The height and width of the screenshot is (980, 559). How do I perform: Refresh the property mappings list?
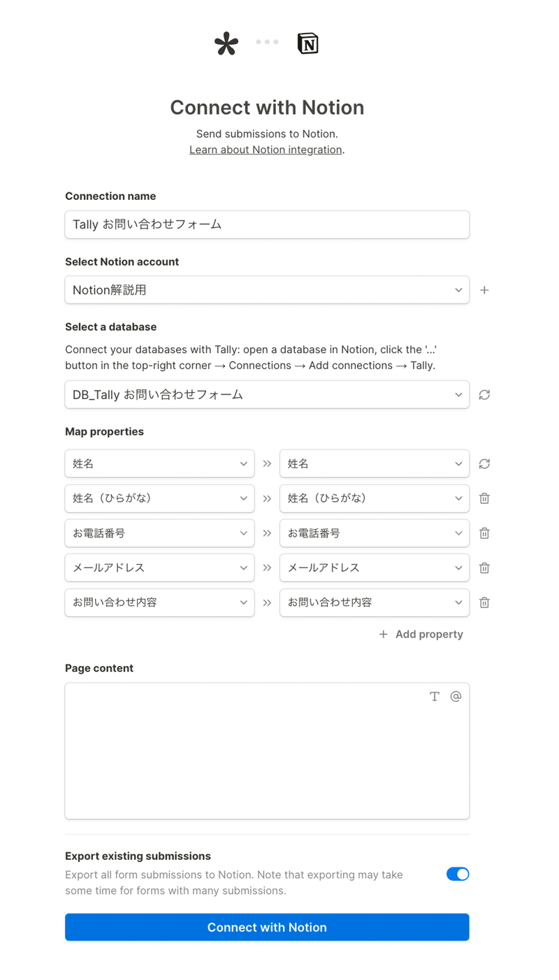coord(484,463)
